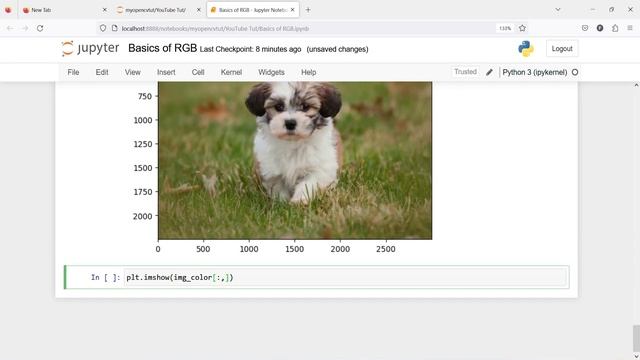Click the (unsaved changes) status text
640x360 pixels.
point(337,49)
